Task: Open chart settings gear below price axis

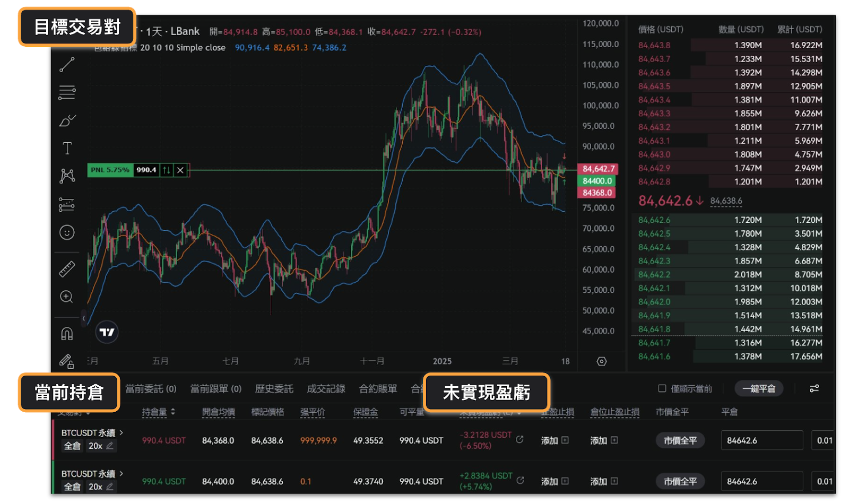Action: [601, 361]
